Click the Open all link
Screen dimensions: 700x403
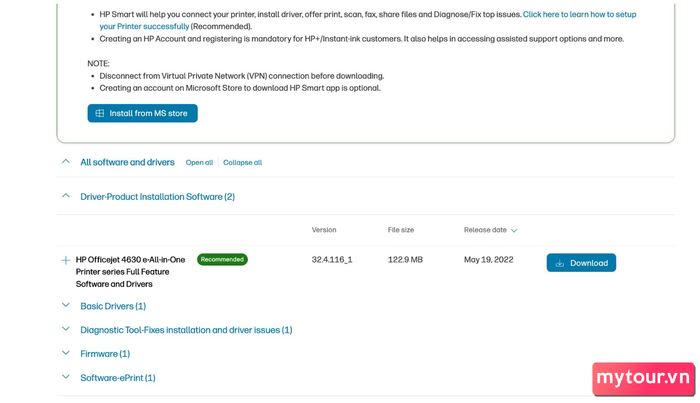click(199, 162)
